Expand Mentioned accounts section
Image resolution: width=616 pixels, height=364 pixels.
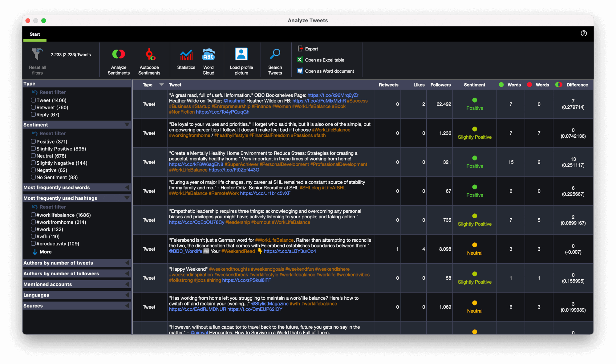(x=127, y=284)
